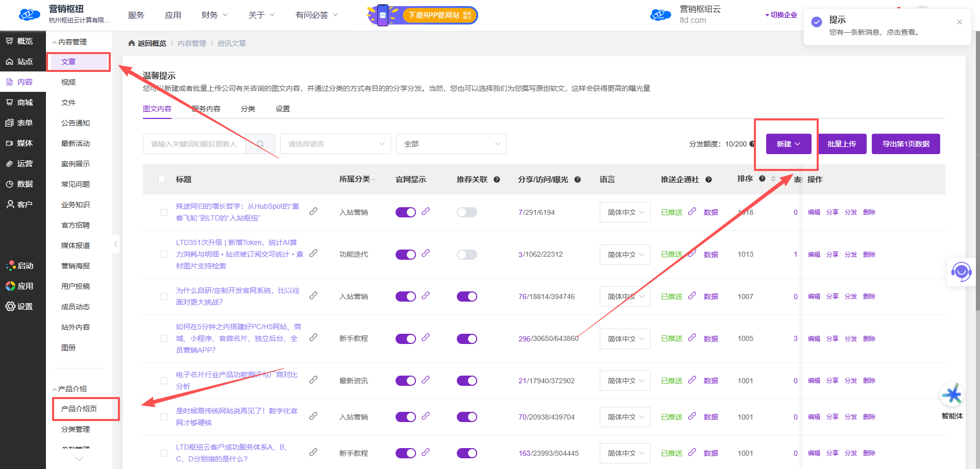Click the keyword search input field
This screenshot has height=469, width=980.
tap(194, 144)
